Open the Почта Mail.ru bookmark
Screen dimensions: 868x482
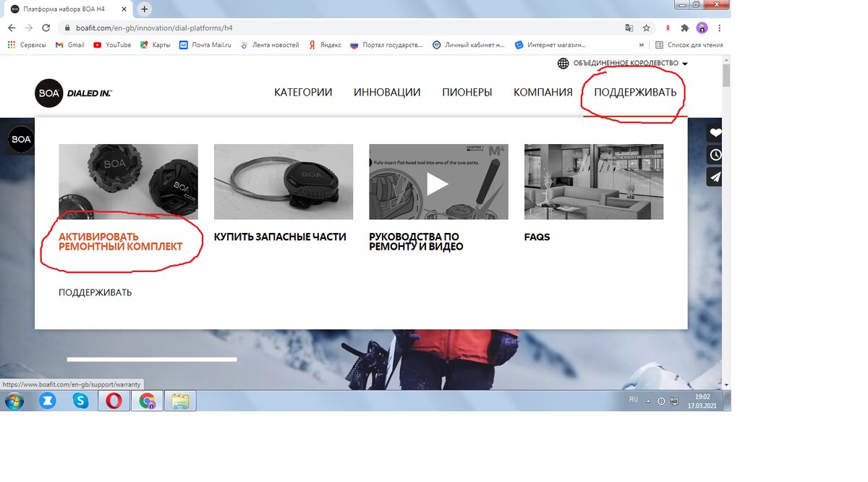(x=205, y=45)
